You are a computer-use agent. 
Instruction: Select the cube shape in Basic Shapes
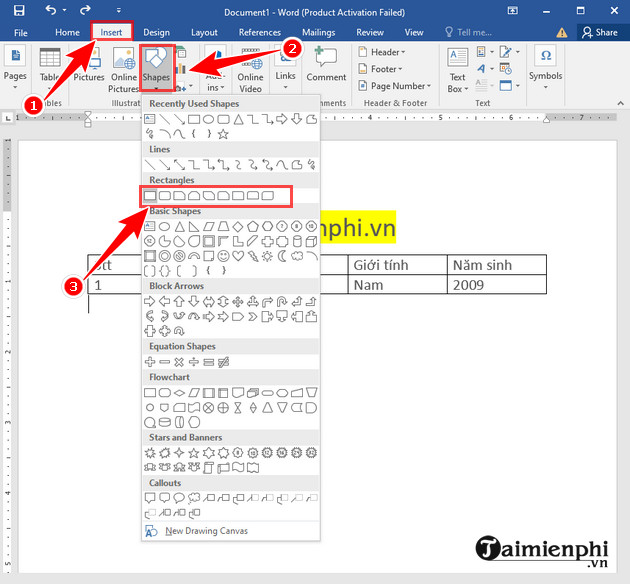pos(311,241)
